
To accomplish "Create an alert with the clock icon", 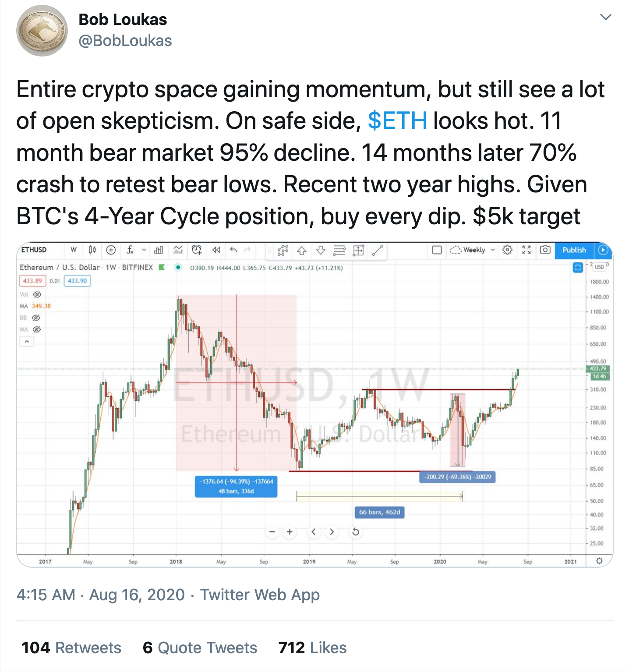I will point(197,251).
